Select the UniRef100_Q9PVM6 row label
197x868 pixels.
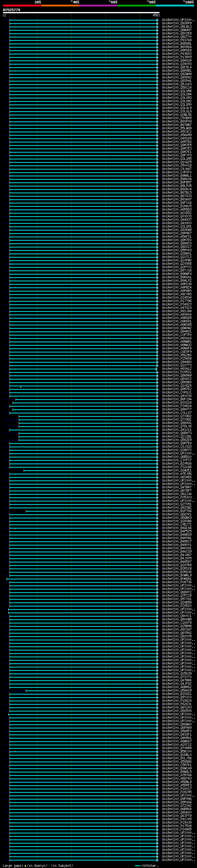click(177, 799)
